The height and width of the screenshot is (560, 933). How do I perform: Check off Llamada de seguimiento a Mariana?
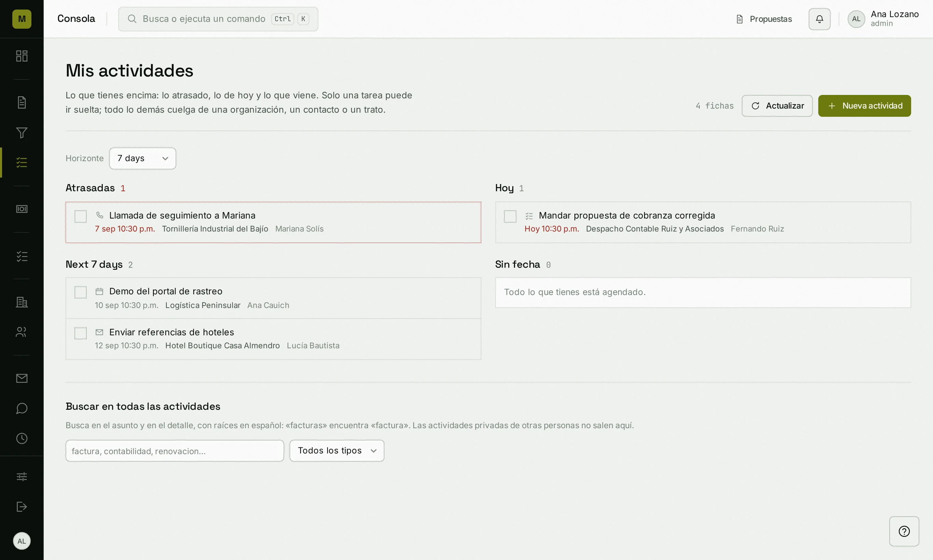[x=80, y=216]
